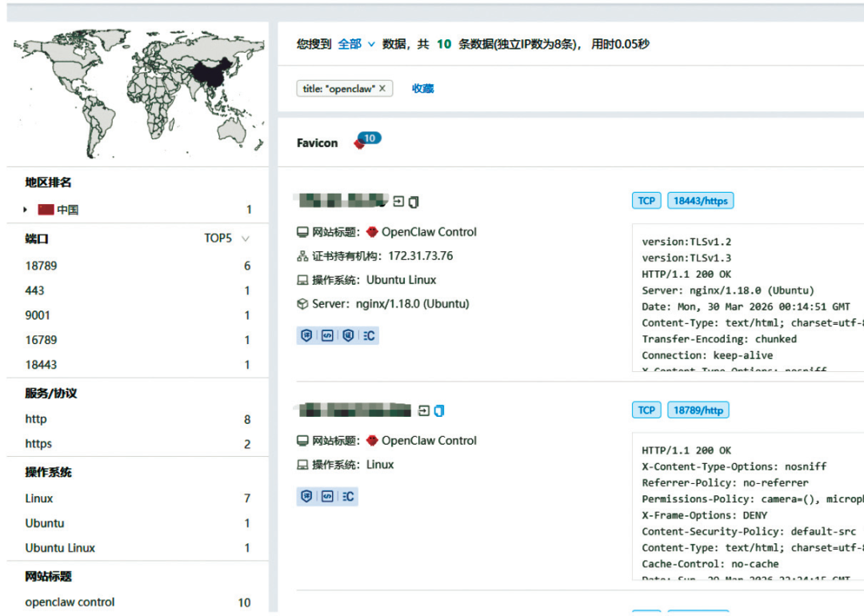The height and width of the screenshot is (616, 864).
Task: Click OpenClaw favicon in second result
Action: pos(373,441)
